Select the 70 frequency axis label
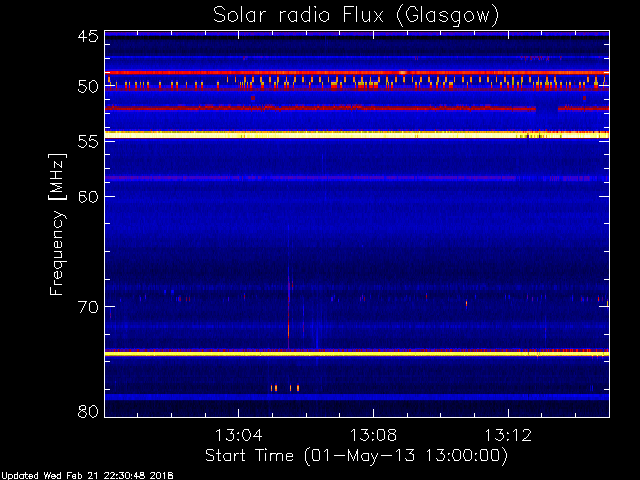The width and height of the screenshot is (640, 480). click(x=88, y=307)
